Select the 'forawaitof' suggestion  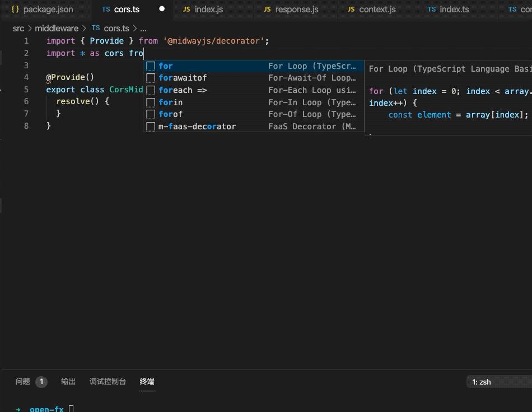(254, 78)
